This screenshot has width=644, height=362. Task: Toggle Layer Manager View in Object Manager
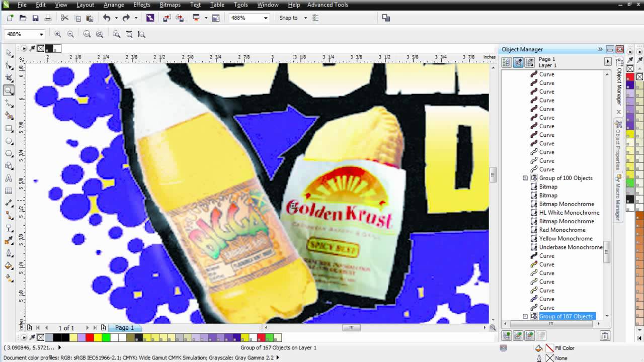(x=530, y=62)
